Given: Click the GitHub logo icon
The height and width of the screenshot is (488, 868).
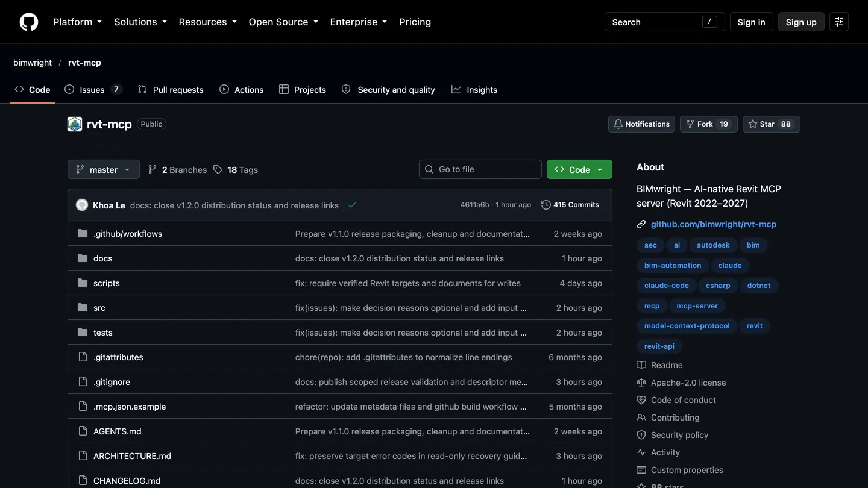Looking at the screenshot, I should point(29,22).
